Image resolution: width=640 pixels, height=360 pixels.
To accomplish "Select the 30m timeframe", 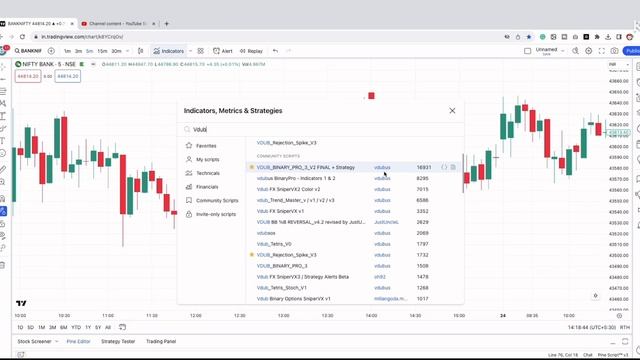I will (116, 51).
